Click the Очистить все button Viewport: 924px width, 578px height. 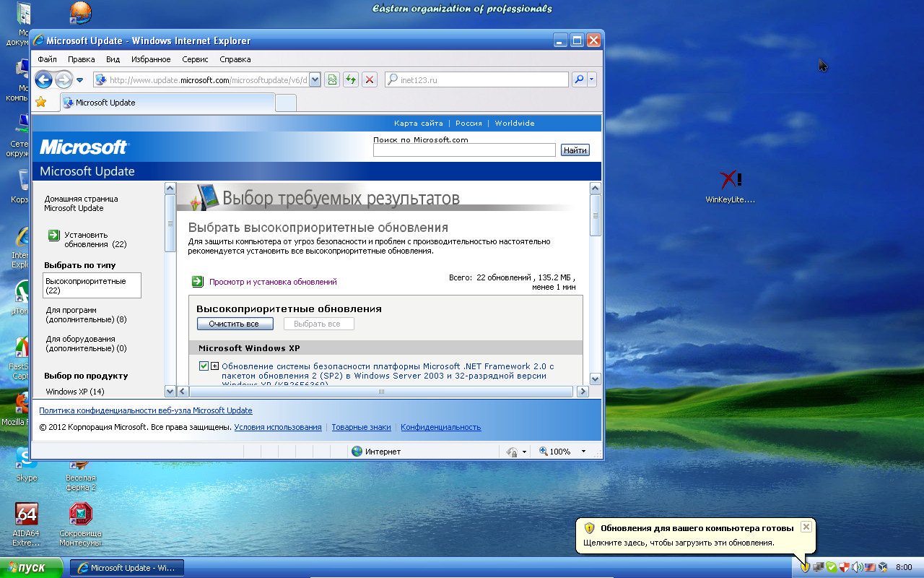coord(235,324)
